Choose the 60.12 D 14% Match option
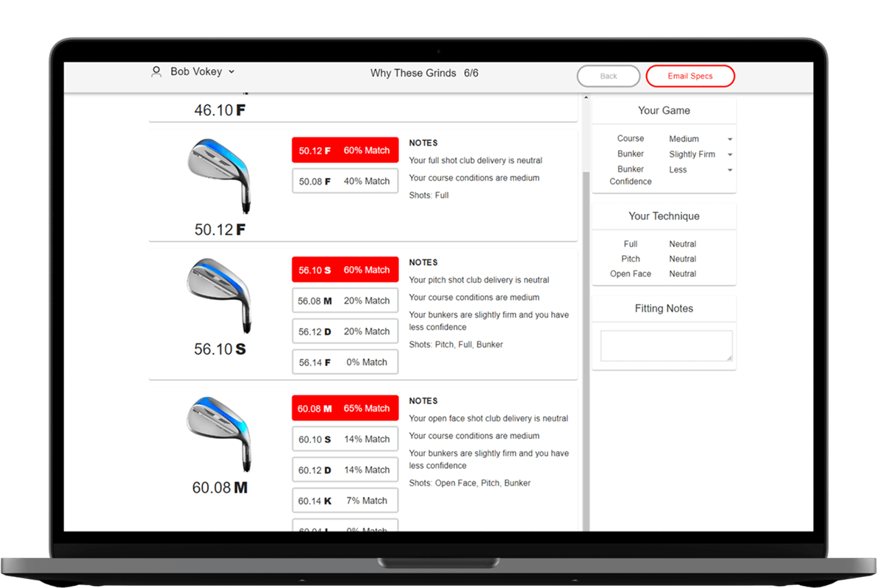This screenshot has width=882, height=588. (345, 470)
